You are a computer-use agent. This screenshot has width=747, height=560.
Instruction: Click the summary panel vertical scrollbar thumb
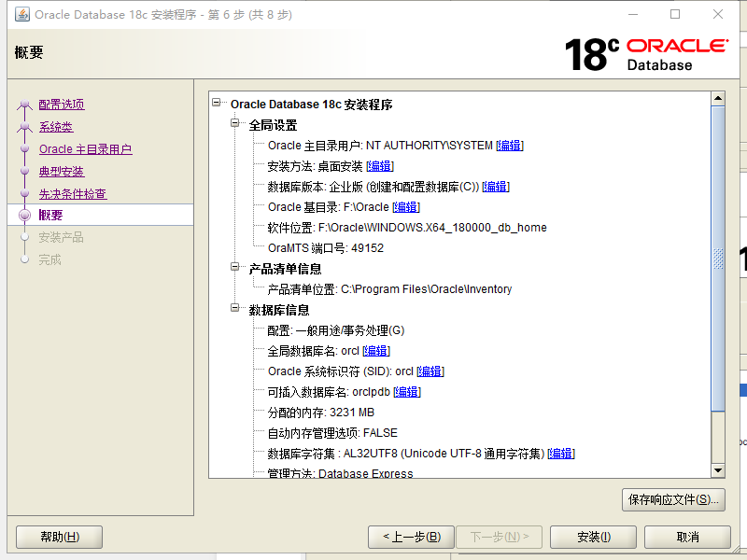point(718,259)
